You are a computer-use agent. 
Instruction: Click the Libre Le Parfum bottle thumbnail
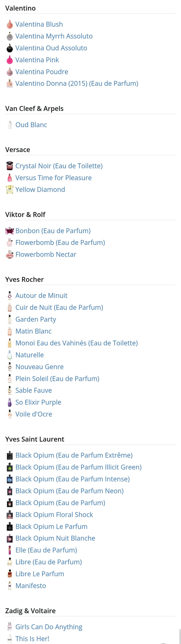pos(9,574)
